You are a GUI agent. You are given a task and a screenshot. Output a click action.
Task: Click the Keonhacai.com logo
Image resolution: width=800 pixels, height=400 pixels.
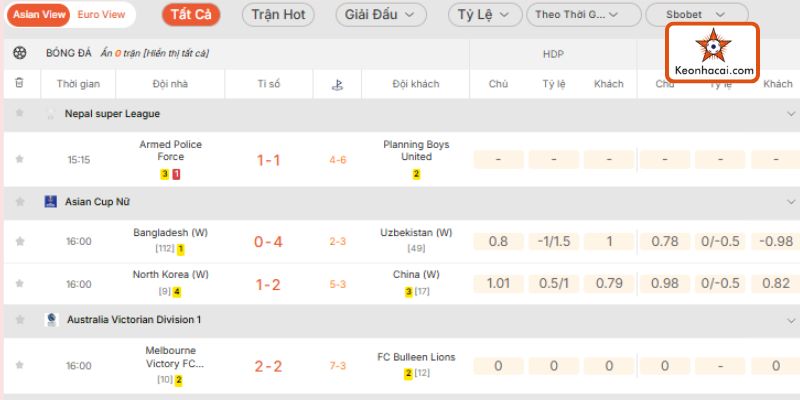tap(713, 53)
